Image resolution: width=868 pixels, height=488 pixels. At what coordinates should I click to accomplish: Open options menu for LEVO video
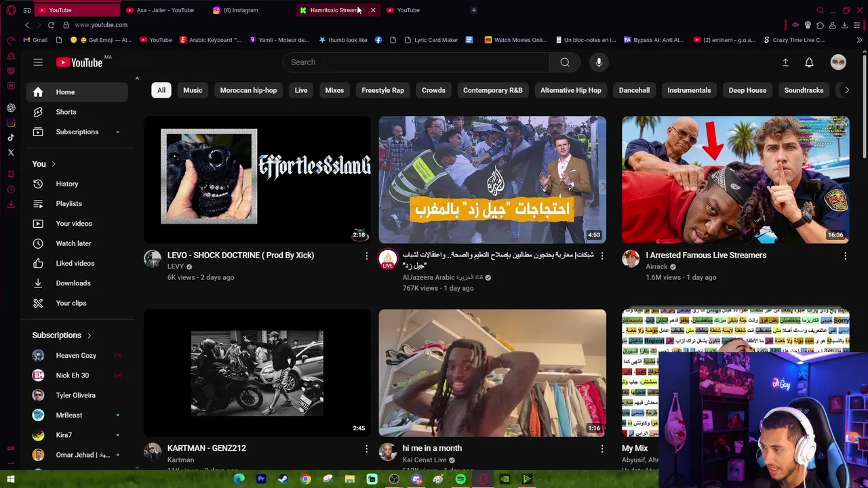[366, 256]
